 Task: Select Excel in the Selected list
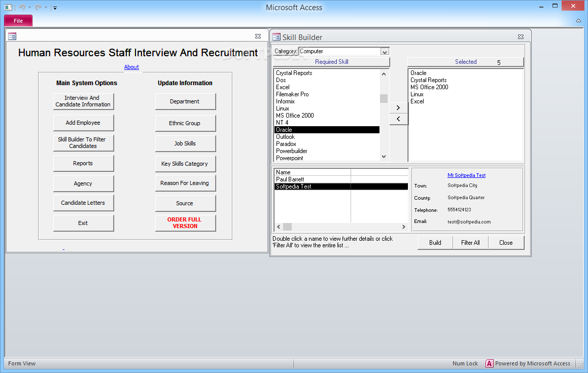coord(465,101)
